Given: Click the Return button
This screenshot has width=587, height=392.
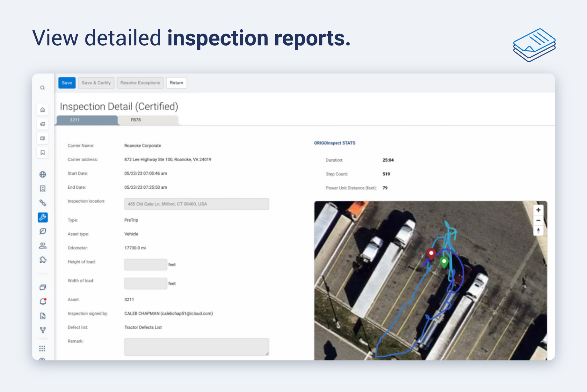Looking at the screenshot, I should [177, 83].
